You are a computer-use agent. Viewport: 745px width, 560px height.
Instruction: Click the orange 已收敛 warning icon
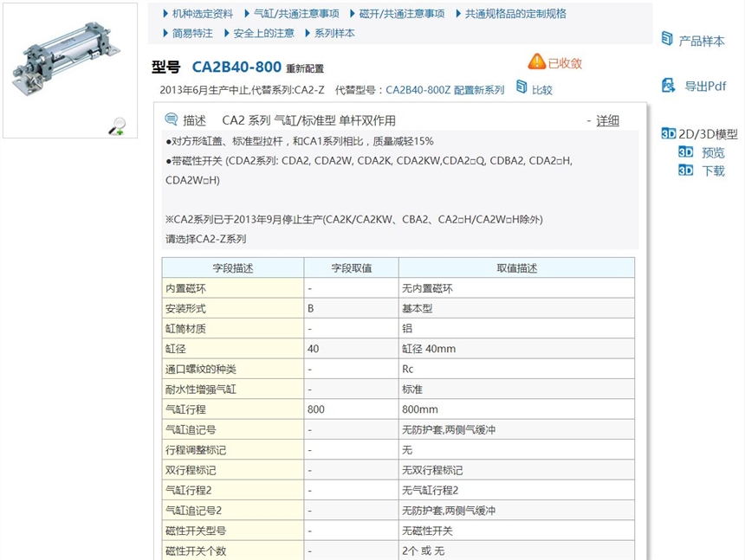[537, 62]
